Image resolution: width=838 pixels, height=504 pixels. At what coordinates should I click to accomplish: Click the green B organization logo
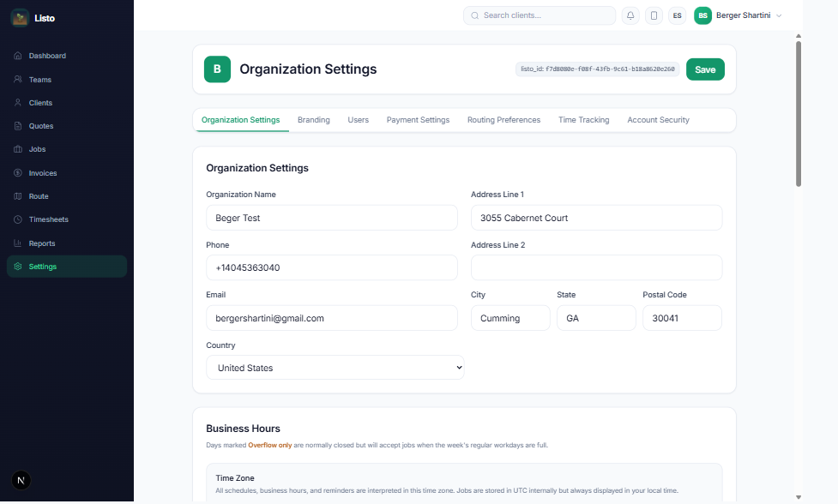coord(217,69)
